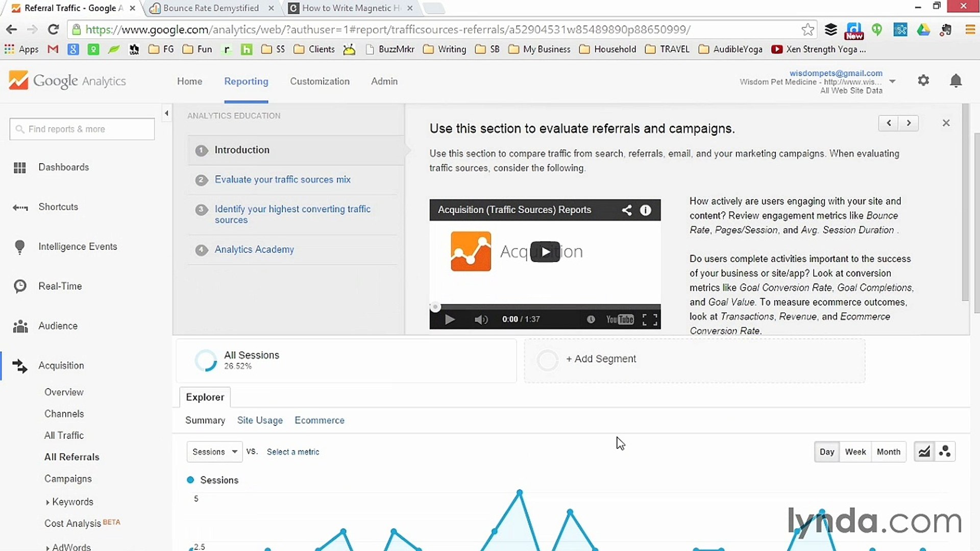Show the video info icon
980x551 pixels.
[x=646, y=210]
